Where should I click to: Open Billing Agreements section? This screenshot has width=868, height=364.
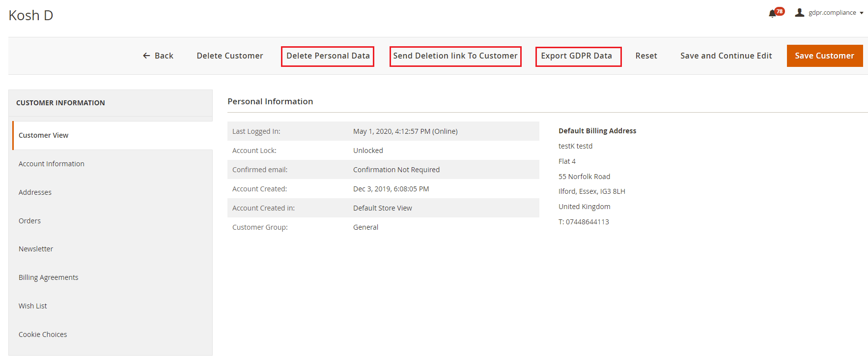pos(48,277)
